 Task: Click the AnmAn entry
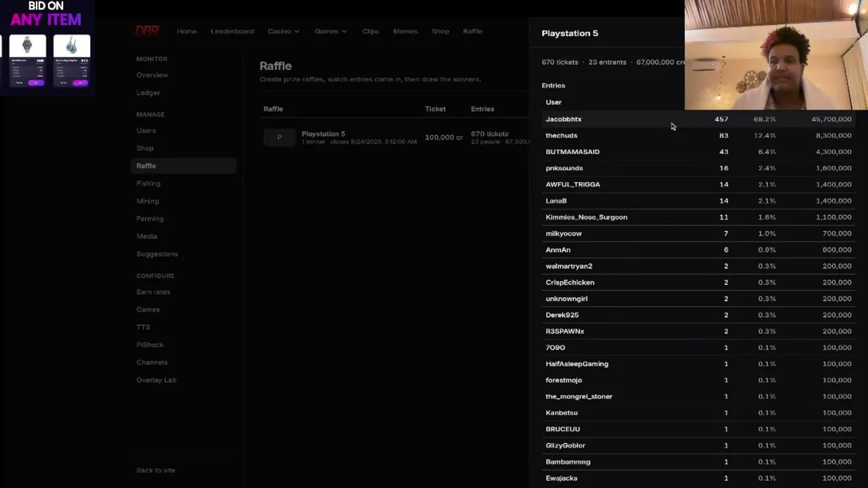(698, 249)
